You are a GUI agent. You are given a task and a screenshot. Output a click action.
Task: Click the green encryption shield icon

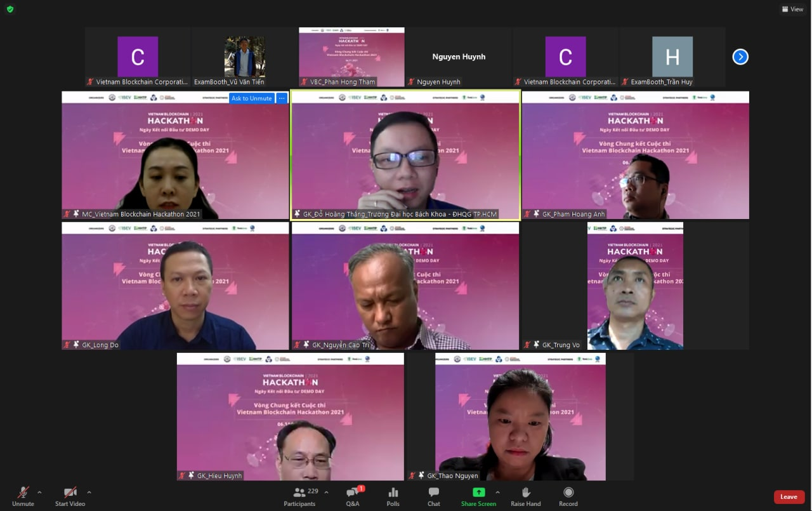coord(10,9)
